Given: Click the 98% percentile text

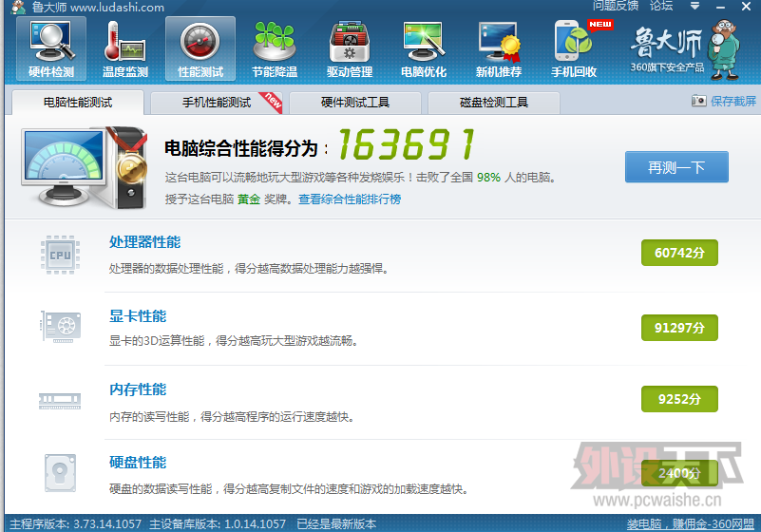Looking at the screenshot, I should 488,177.
